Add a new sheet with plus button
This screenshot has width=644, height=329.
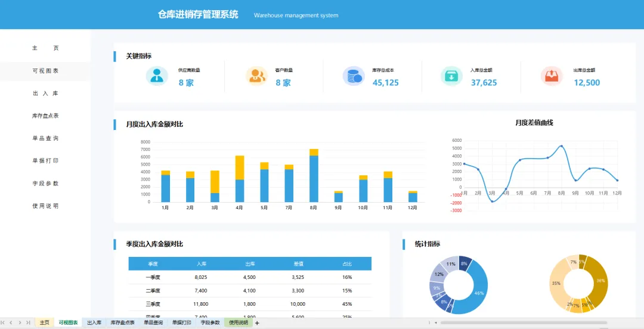pos(257,323)
